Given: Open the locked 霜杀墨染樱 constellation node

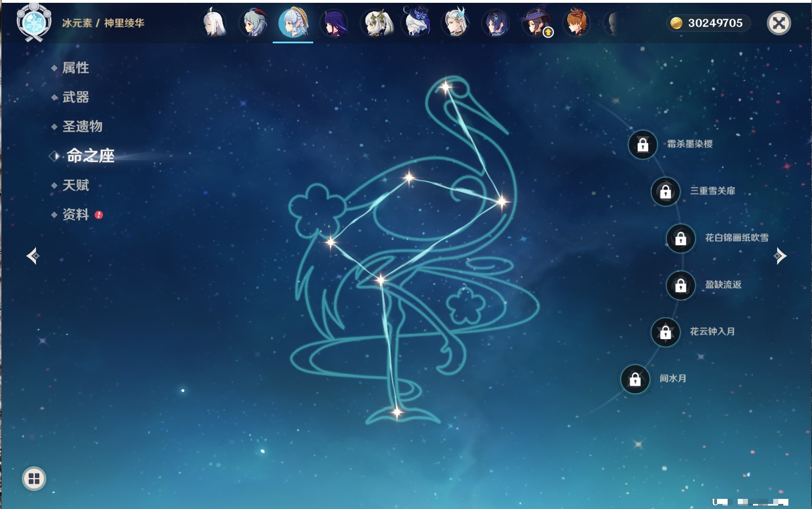Looking at the screenshot, I should [x=643, y=145].
